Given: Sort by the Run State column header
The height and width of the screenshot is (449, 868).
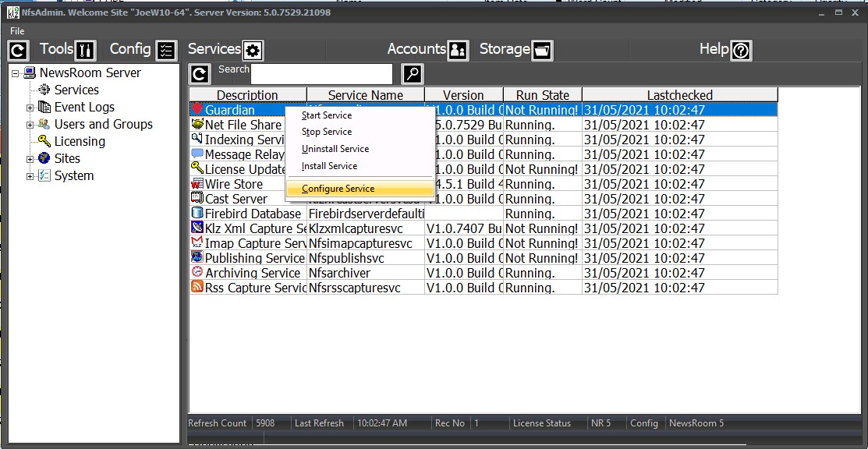Looking at the screenshot, I should coord(543,94).
